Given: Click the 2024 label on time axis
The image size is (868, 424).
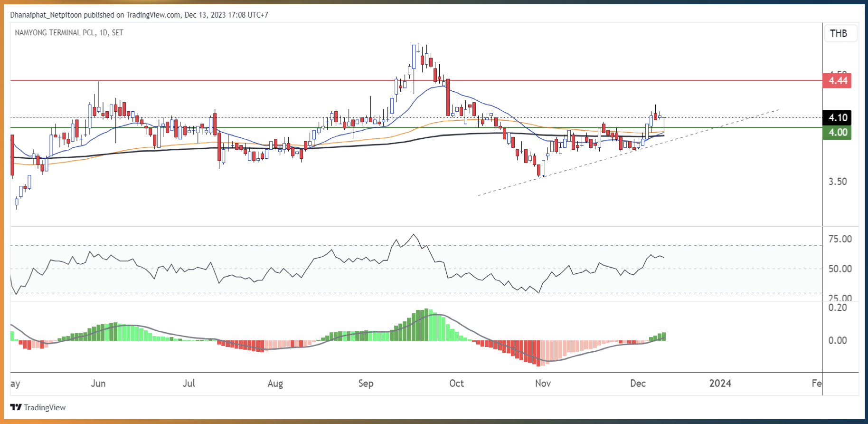Looking at the screenshot, I should (720, 383).
